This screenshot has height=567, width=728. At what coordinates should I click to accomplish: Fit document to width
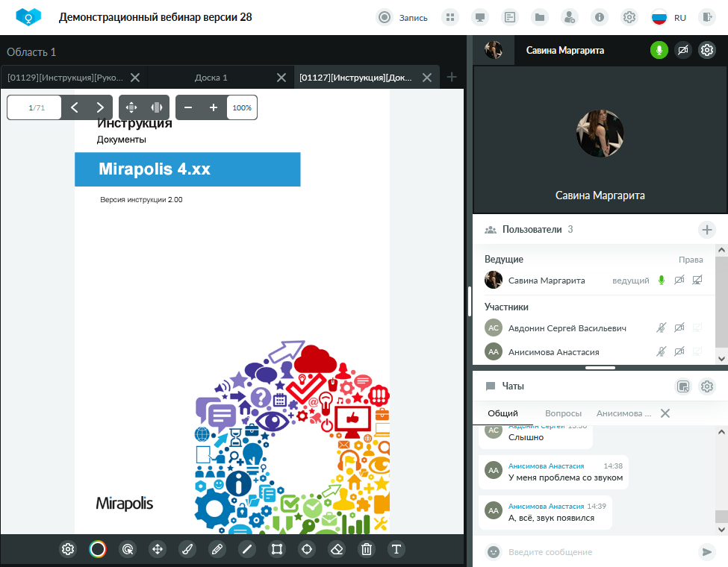[x=157, y=107]
